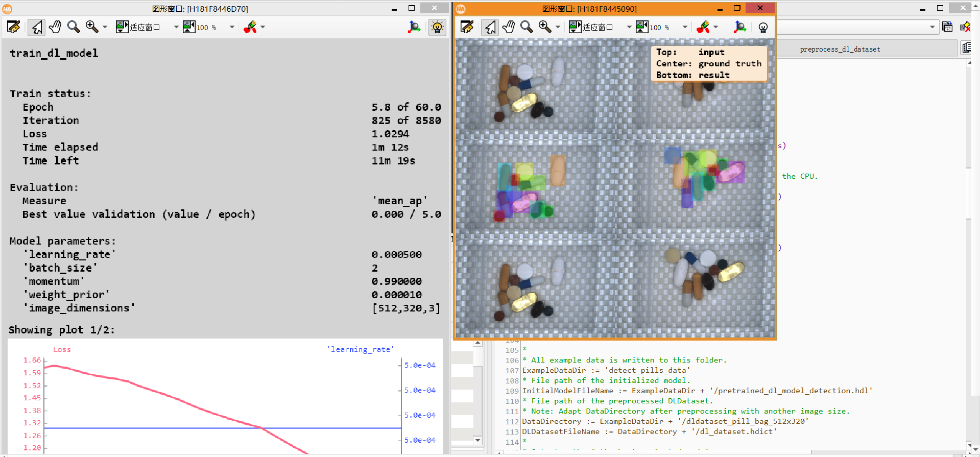
Task: Click the grid-document icon beside HDevelop's procedure dropdown
Action: click(947, 27)
